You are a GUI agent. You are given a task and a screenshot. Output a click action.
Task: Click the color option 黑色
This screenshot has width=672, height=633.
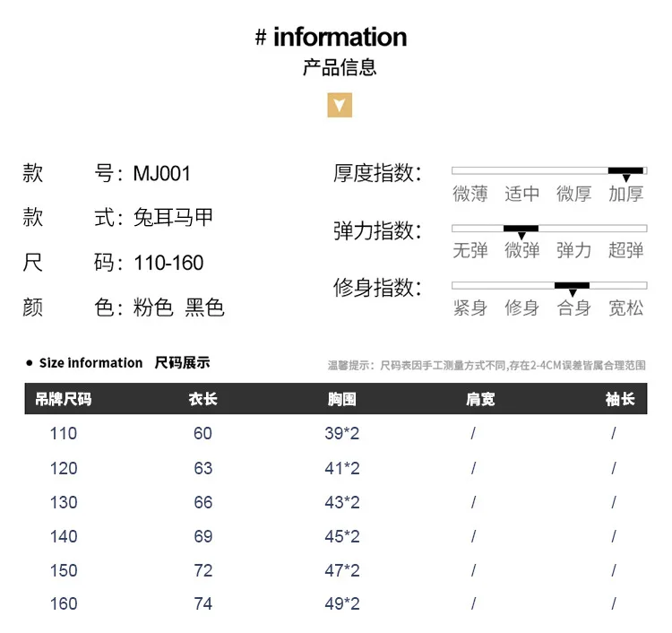tap(204, 308)
